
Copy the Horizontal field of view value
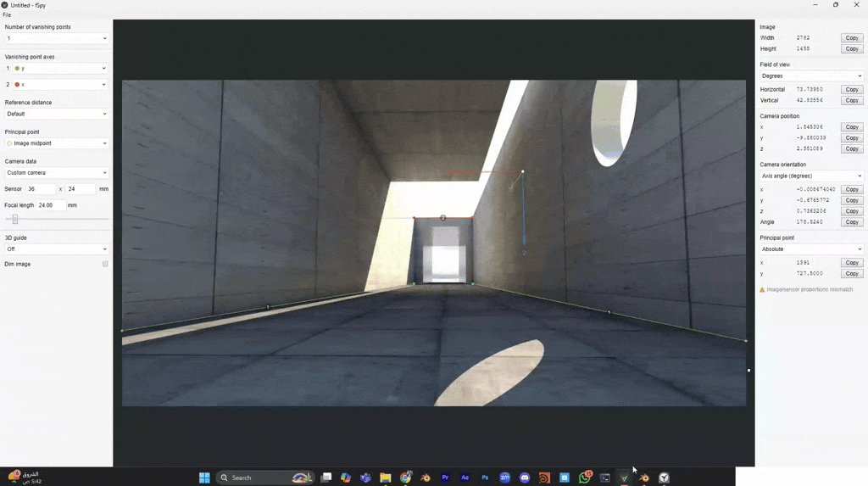tap(852, 89)
